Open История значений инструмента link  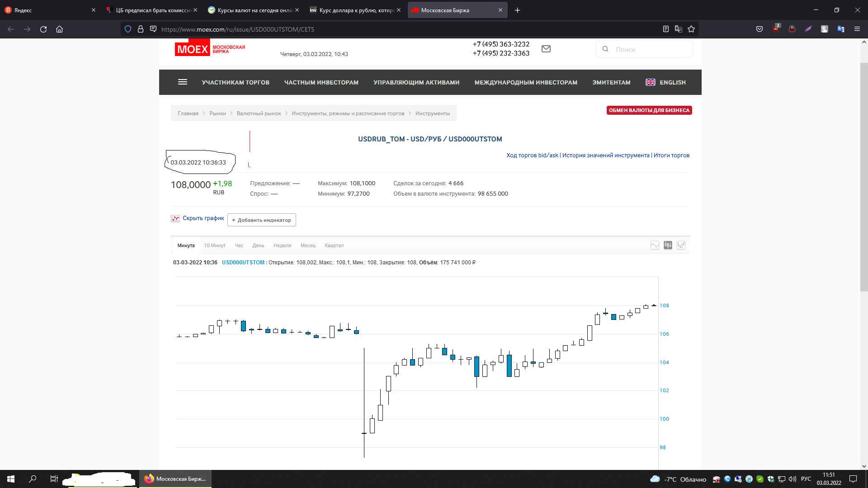[x=606, y=155]
